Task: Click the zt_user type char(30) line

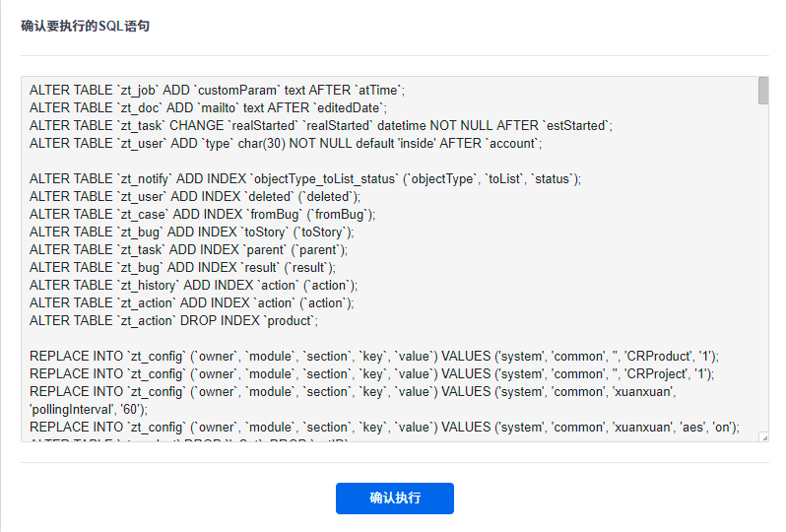Action: tap(286, 143)
